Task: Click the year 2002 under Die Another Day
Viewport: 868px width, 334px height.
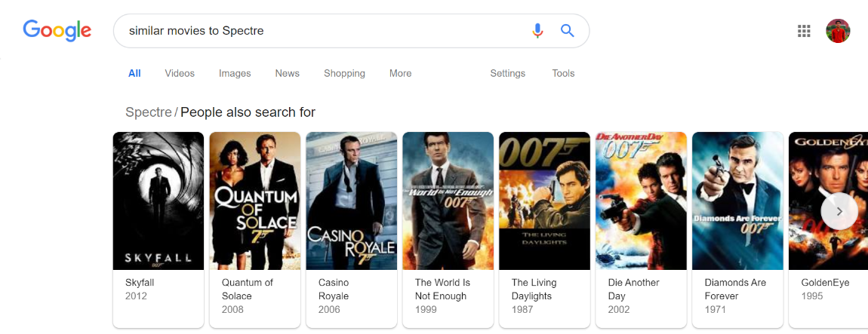Action: [x=619, y=310]
